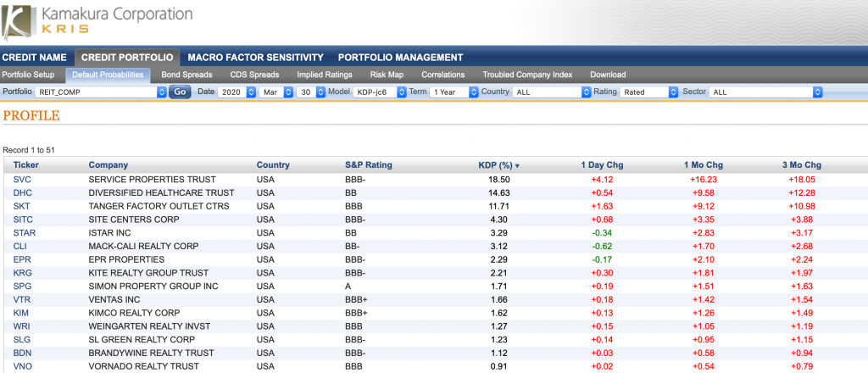Sort by the Country column header
Viewport: 868px width, 373px height.
coord(273,165)
